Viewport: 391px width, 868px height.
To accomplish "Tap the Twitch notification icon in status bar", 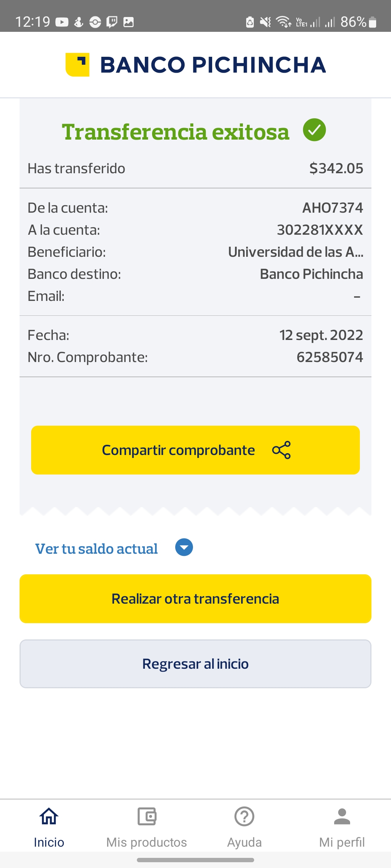I will [x=112, y=22].
